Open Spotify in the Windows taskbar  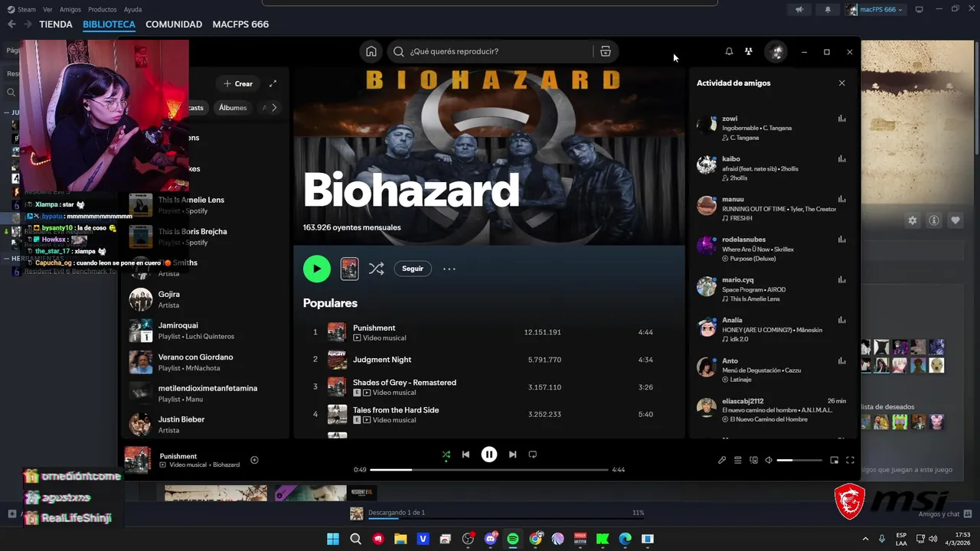(513, 539)
